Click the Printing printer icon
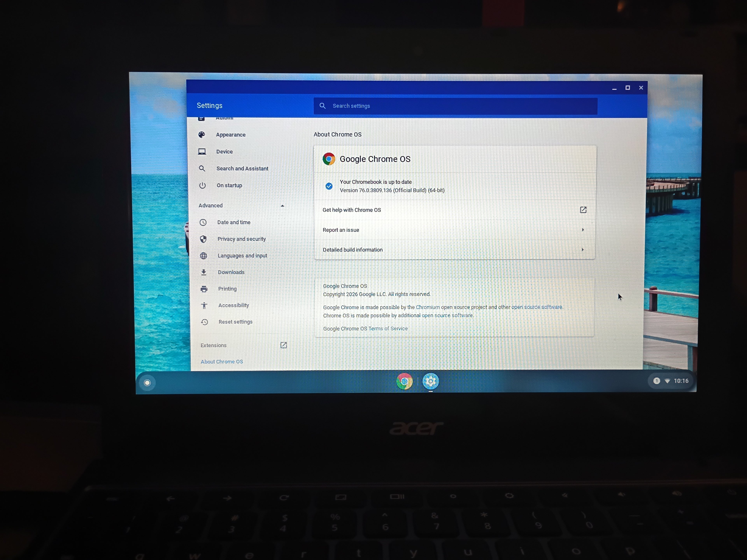Image resolution: width=747 pixels, height=560 pixels. [204, 289]
